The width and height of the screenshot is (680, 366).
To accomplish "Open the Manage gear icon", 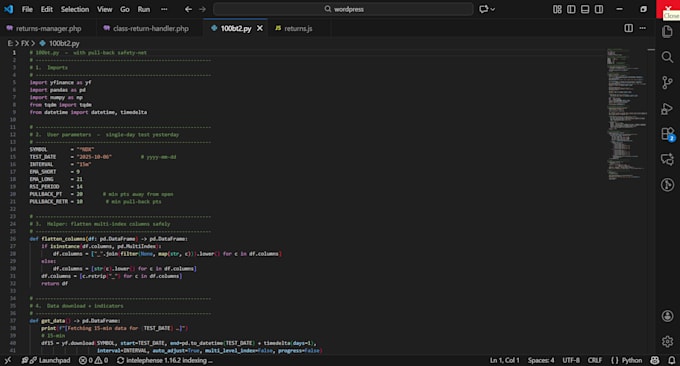I will click(x=667, y=341).
